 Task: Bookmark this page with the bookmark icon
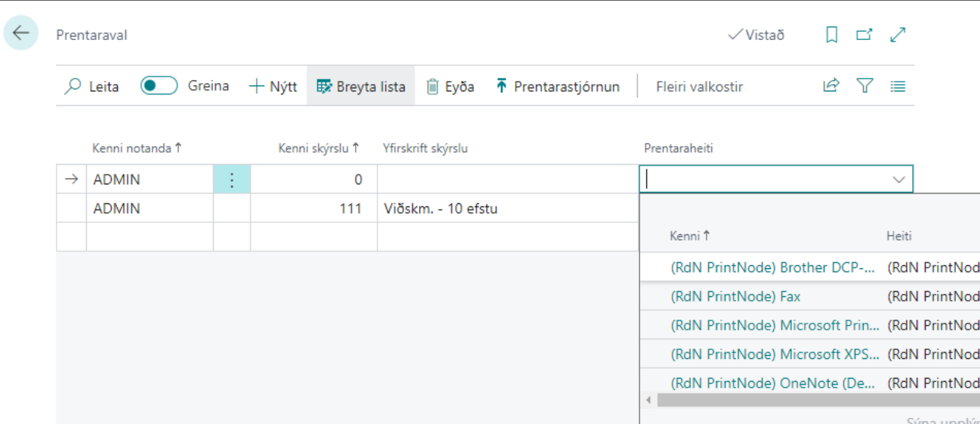pos(831,35)
